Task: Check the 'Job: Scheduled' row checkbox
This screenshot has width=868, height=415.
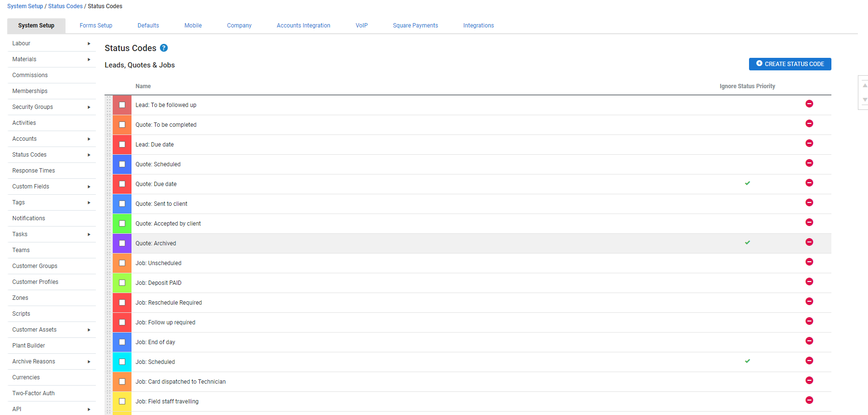Action: coord(122,362)
